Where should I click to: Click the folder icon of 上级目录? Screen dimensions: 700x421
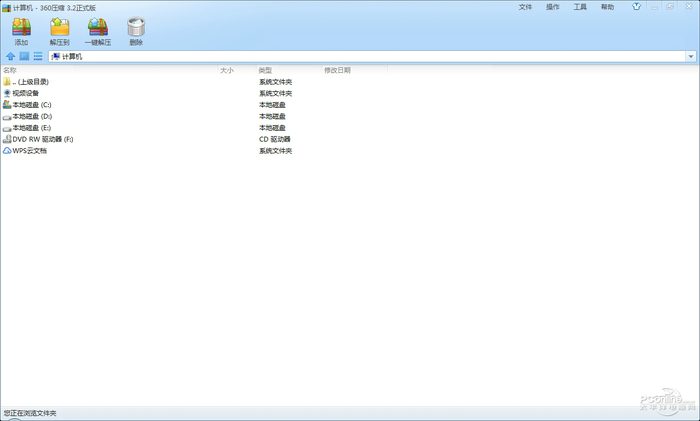click(7, 82)
